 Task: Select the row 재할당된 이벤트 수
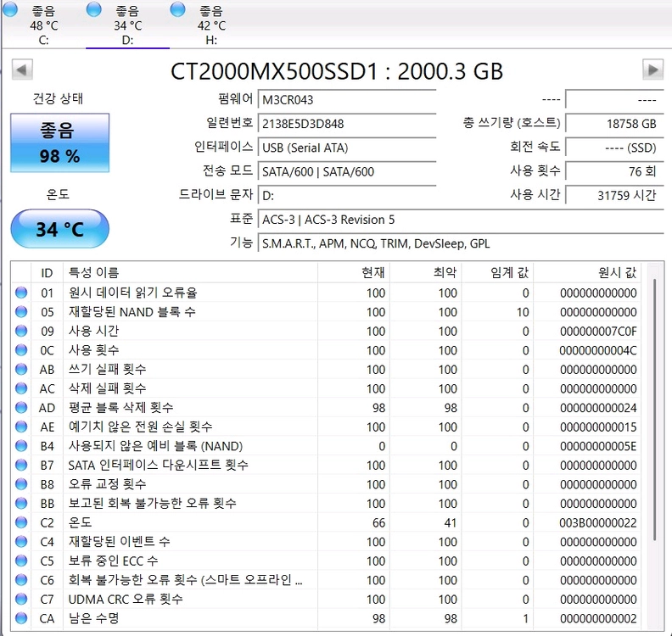tap(326, 542)
